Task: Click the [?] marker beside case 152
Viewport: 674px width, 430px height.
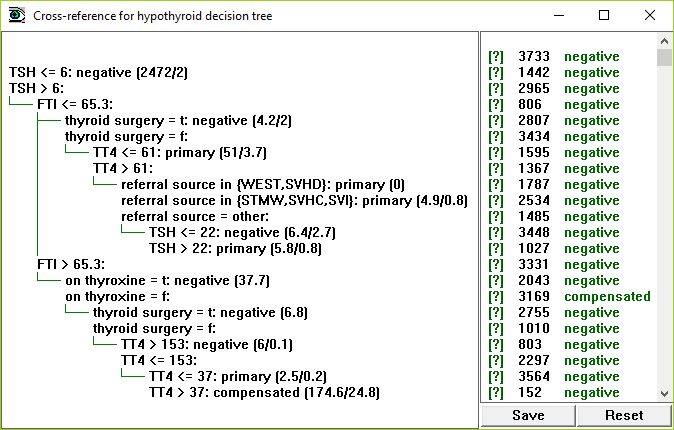Action: coord(496,393)
